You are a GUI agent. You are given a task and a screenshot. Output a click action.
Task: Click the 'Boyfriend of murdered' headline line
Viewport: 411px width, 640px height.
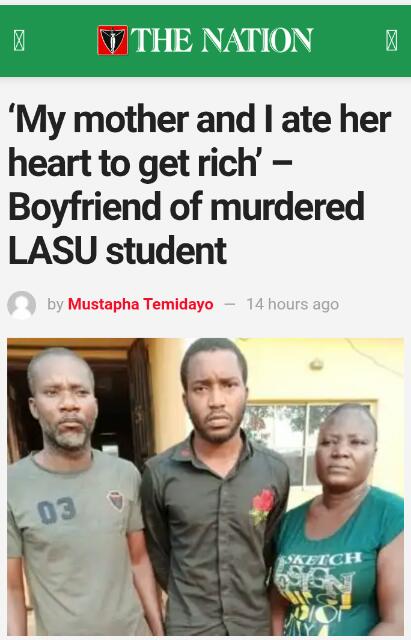click(x=187, y=207)
